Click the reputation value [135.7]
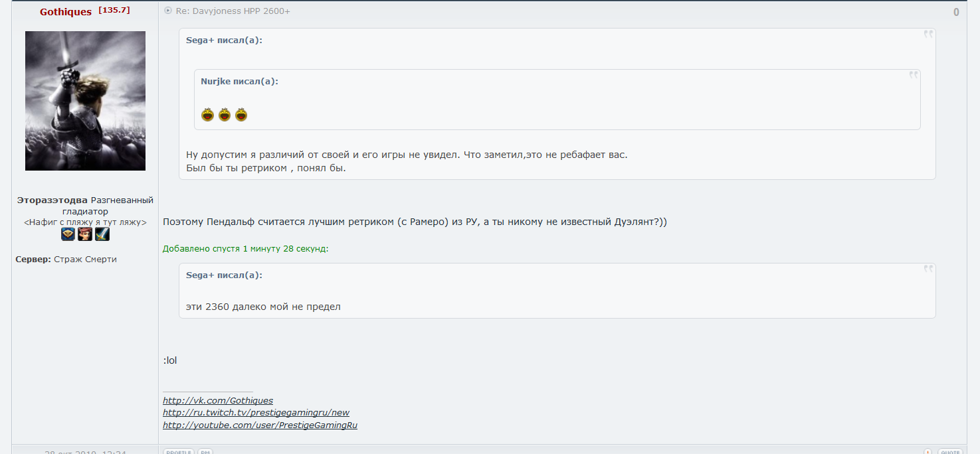This screenshot has height=454, width=980. [114, 10]
